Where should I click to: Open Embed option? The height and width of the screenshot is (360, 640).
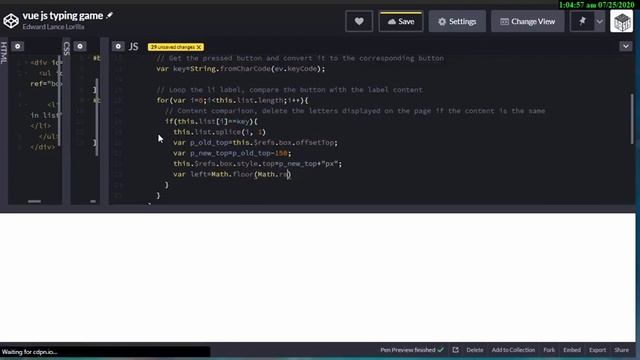572,350
